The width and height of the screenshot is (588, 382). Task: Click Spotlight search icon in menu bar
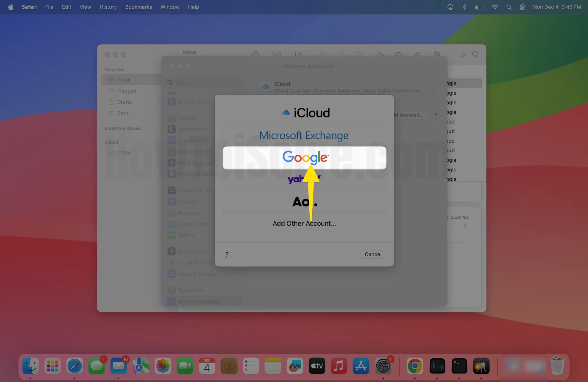tap(509, 7)
